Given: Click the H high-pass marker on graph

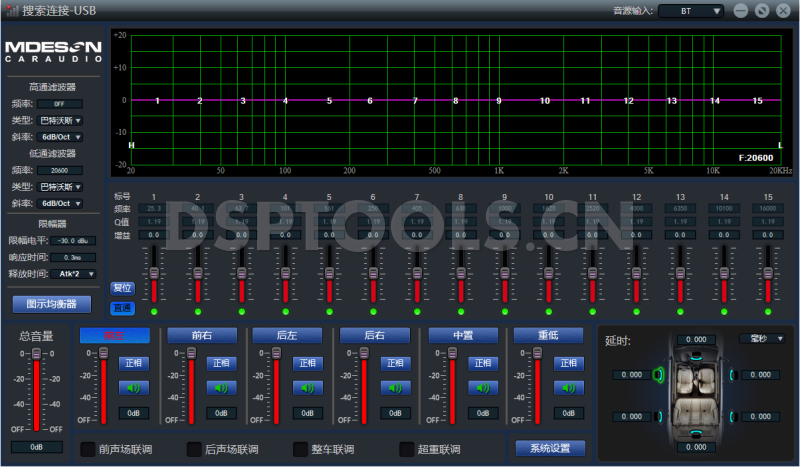Looking at the screenshot, I should coord(131,145).
